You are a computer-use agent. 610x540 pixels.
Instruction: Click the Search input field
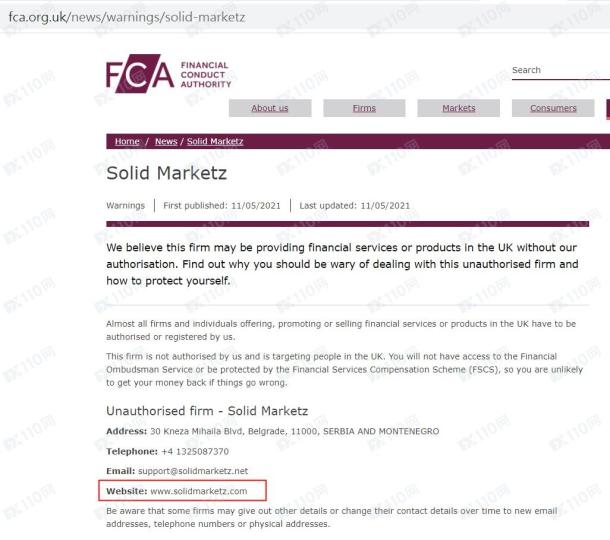pyautogui.click(x=561, y=70)
